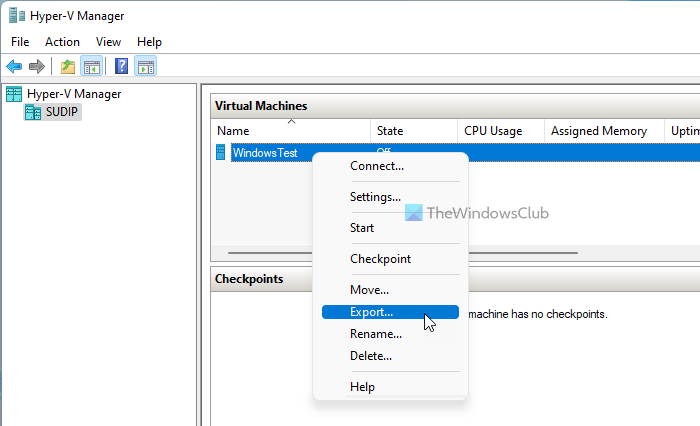Click the Virtual Machines panel header
700x426 pixels.
[455, 106]
